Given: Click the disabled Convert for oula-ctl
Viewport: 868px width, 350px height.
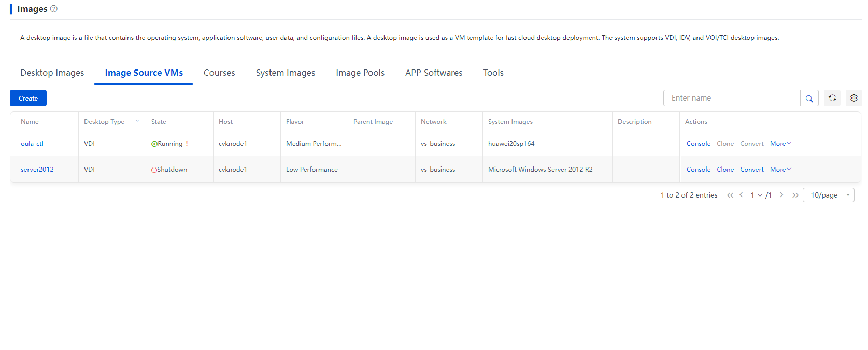Looking at the screenshot, I should coord(752,144).
